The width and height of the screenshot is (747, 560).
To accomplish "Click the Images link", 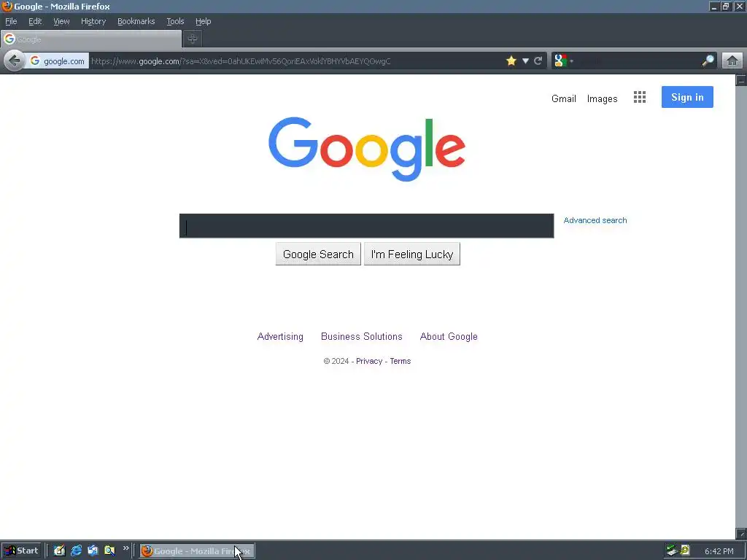I will [x=602, y=98].
